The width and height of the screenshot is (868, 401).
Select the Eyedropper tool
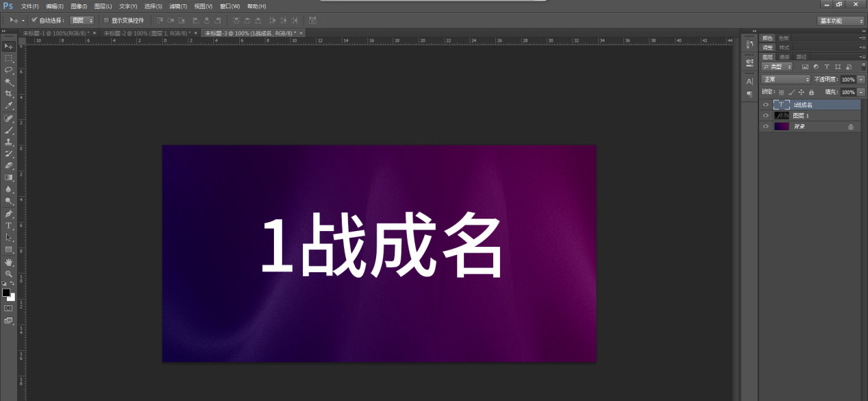[x=9, y=106]
